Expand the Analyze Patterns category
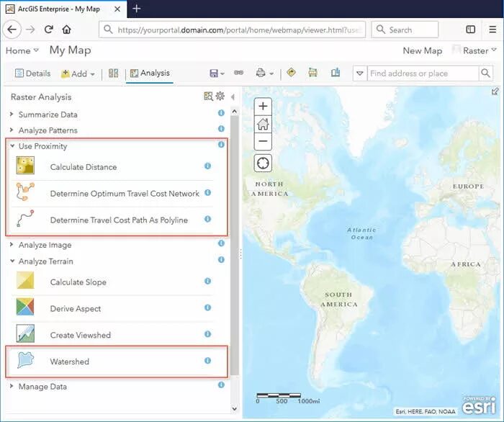 pos(12,130)
